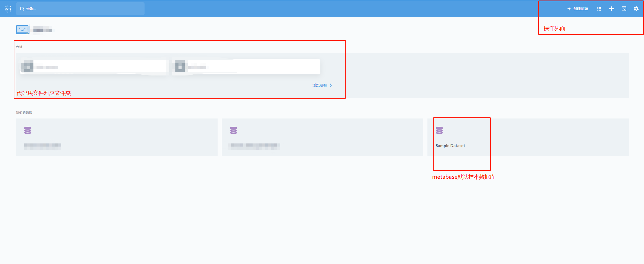The image size is (644, 264).
Task: Click the database icon on the middle data card
Action: pos(233,130)
